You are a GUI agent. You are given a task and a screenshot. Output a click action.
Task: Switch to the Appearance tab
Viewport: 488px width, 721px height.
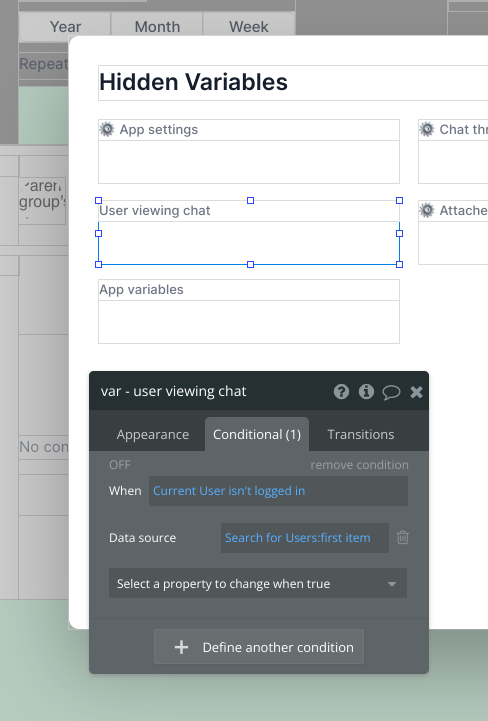tap(153, 435)
